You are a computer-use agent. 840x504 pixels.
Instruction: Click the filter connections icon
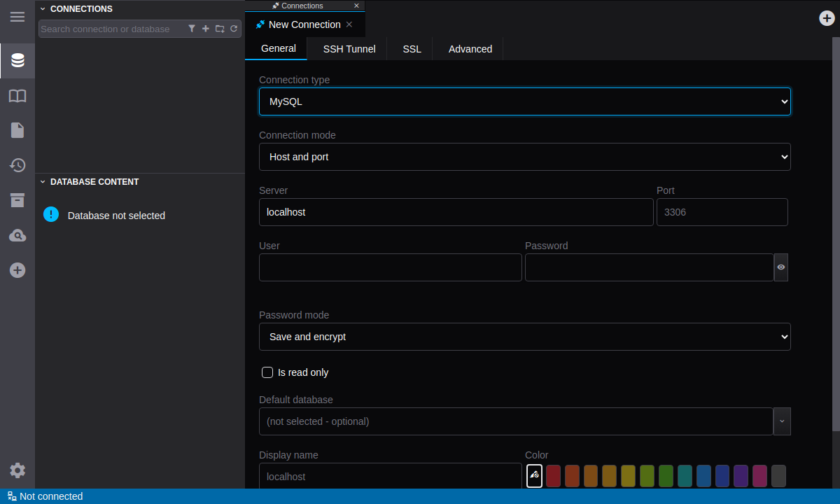pyautogui.click(x=192, y=29)
